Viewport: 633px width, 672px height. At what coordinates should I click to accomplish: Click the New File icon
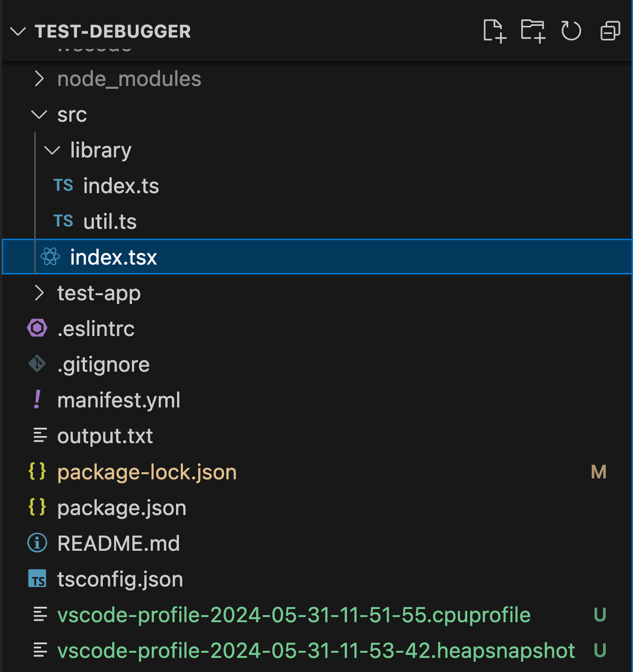(x=495, y=31)
